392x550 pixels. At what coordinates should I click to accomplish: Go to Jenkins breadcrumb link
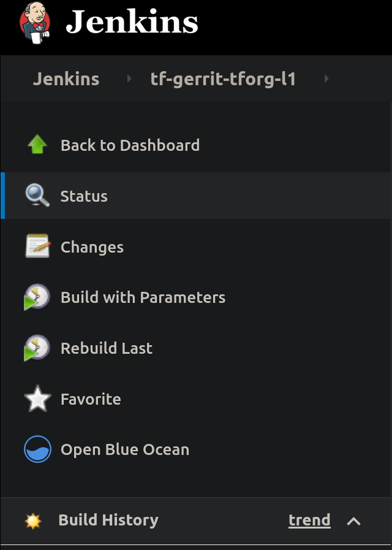[66, 79]
